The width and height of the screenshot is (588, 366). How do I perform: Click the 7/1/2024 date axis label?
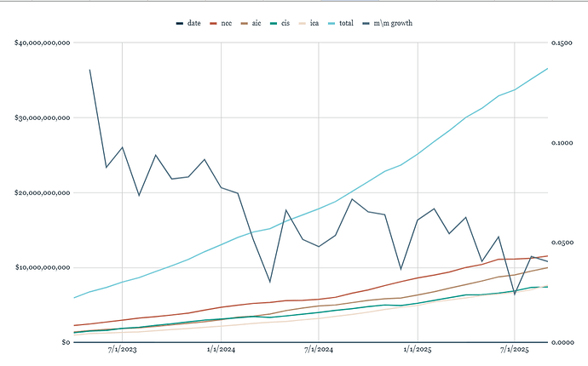coord(320,350)
